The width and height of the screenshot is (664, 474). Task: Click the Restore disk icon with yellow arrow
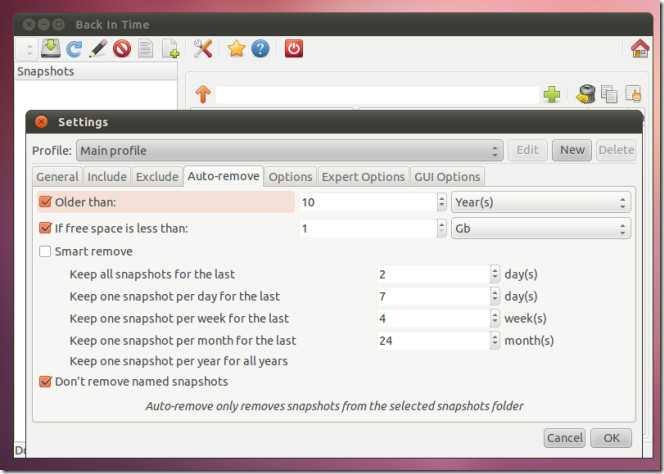click(x=586, y=94)
